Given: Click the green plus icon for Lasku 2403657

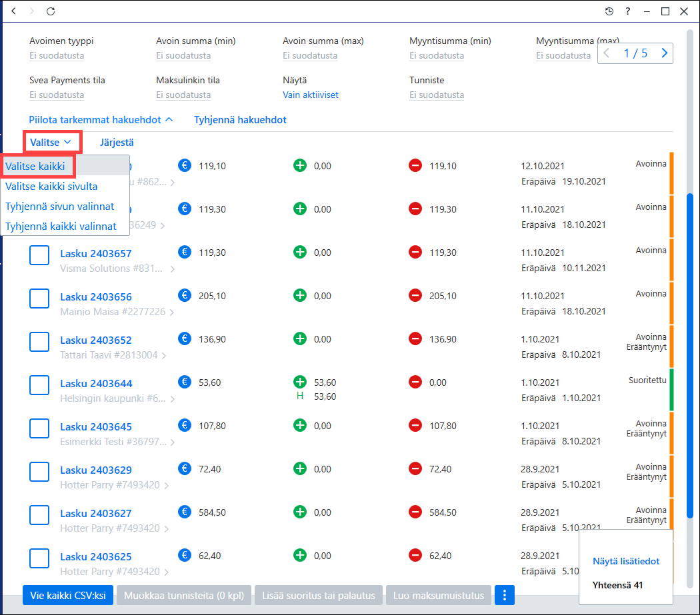Looking at the screenshot, I should 300,252.
